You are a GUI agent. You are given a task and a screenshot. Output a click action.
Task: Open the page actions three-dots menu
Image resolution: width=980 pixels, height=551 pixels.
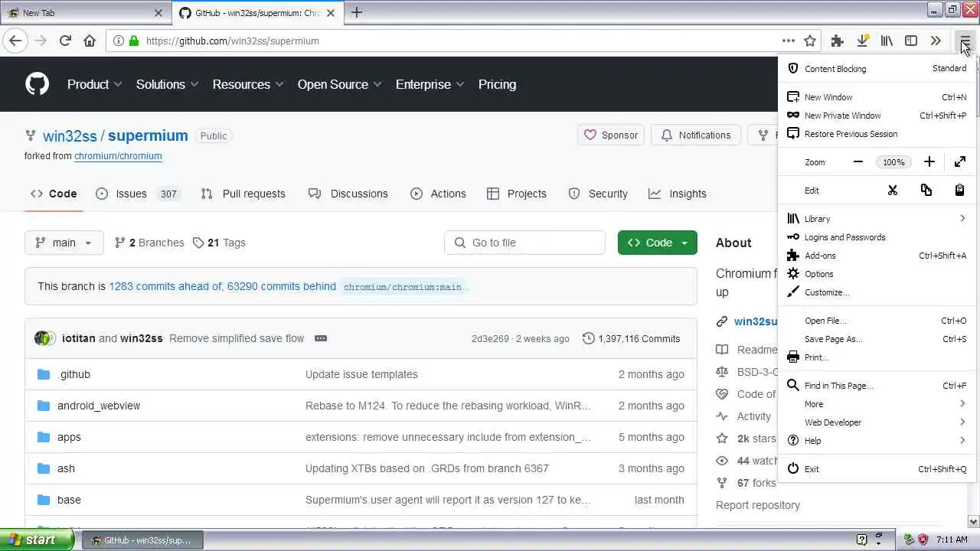[788, 41]
